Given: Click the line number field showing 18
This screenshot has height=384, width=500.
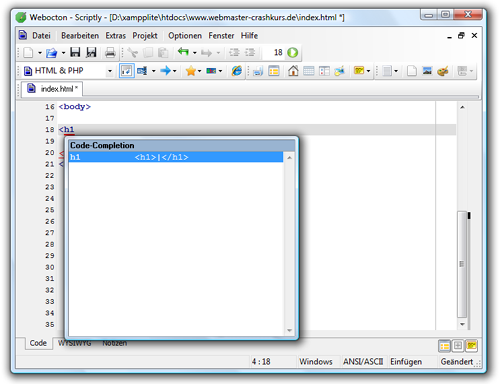Looking at the screenshot, I should coord(274,52).
